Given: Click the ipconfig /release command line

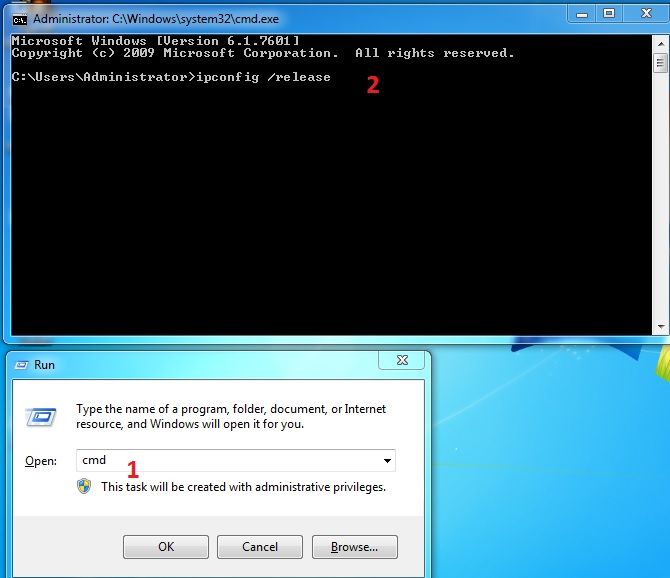Looking at the screenshot, I should point(171,77).
